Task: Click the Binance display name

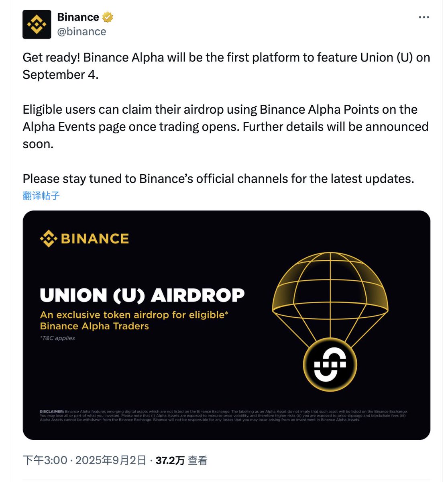Action: click(78, 17)
